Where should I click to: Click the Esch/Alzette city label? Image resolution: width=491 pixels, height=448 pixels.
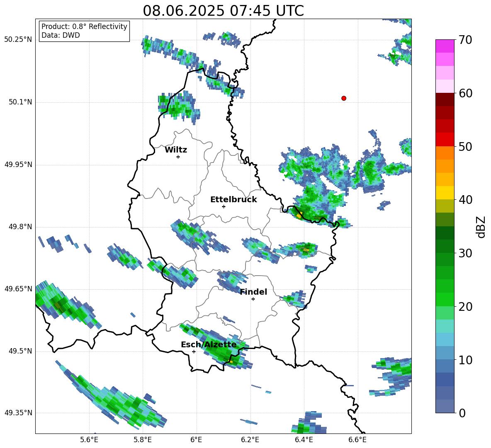pyautogui.click(x=209, y=345)
